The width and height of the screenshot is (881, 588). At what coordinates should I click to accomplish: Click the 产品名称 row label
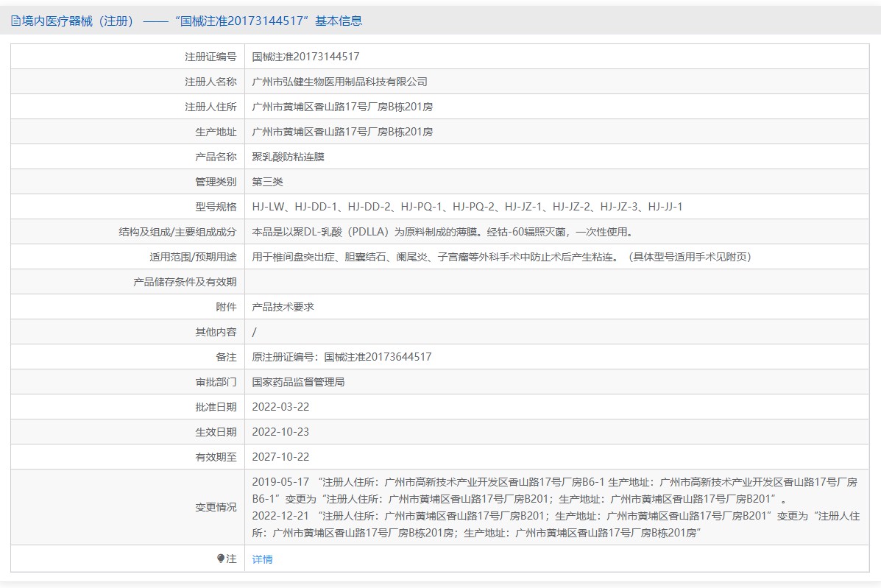click(216, 157)
